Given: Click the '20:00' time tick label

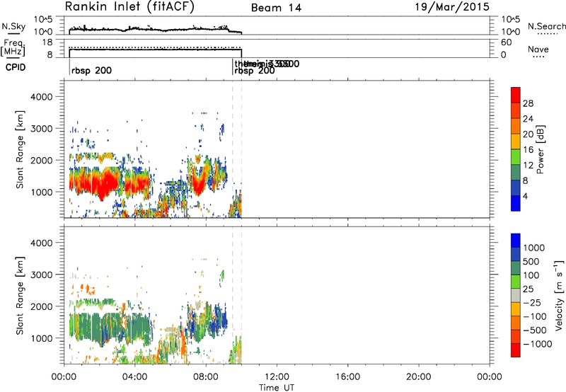Looking at the screenshot, I should 419,377.
